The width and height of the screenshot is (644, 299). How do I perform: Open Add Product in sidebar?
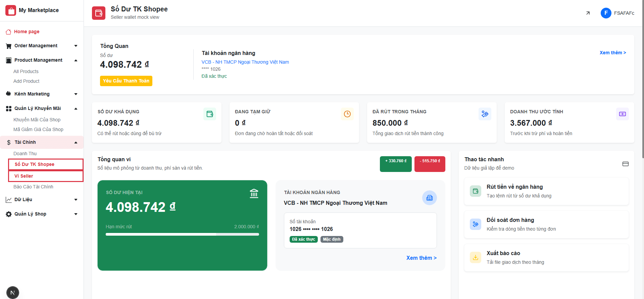click(27, 81)
